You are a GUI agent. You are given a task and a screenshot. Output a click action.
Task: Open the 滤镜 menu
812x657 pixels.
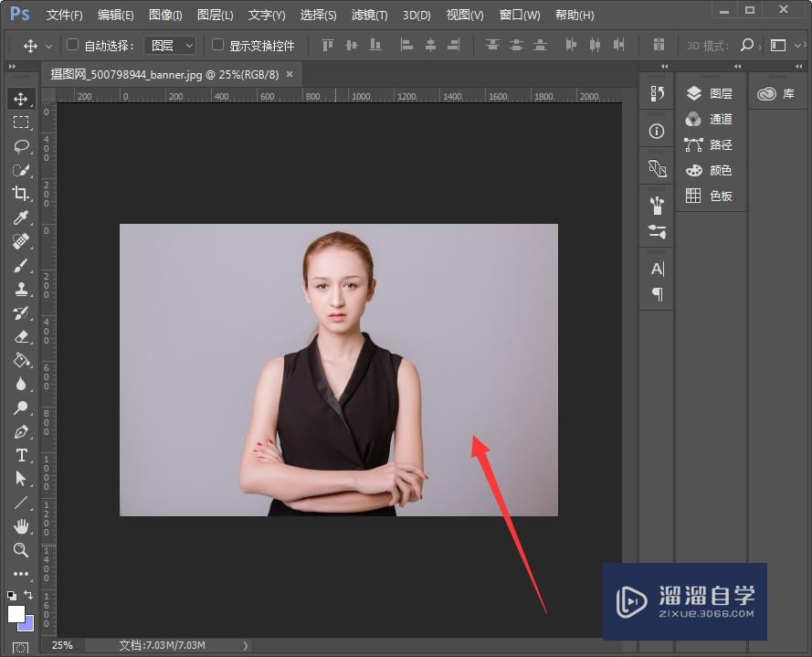coord(368,15)
